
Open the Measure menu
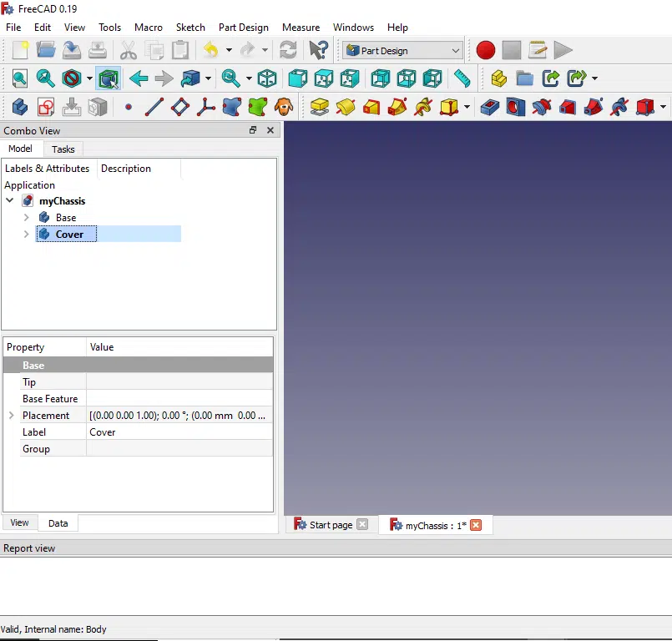coord(301,28)
